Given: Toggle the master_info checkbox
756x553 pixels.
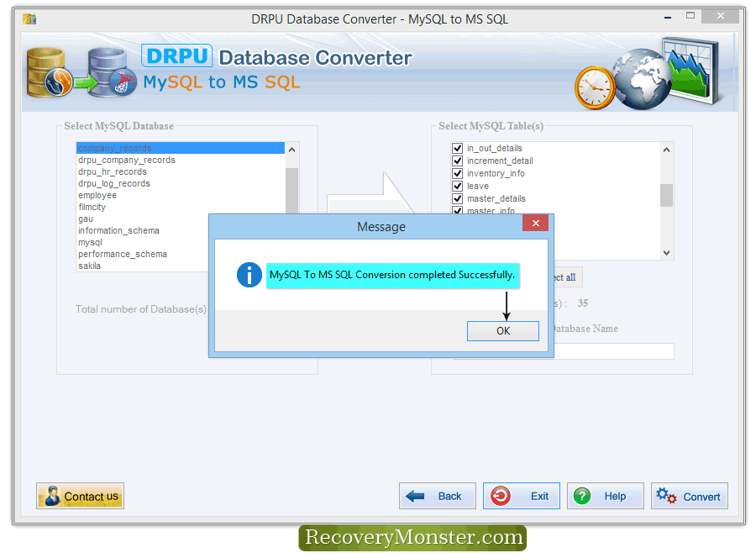Looking at the screenshot, I should point(457,210).
